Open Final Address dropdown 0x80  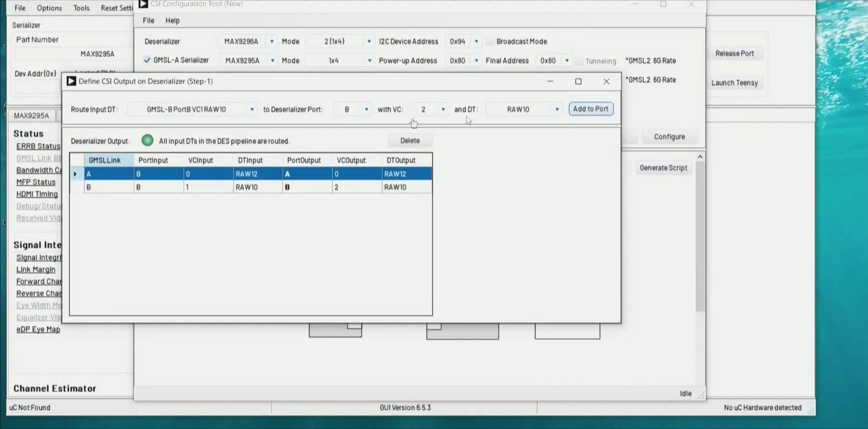pyautogui.click(x=566, y=61)
